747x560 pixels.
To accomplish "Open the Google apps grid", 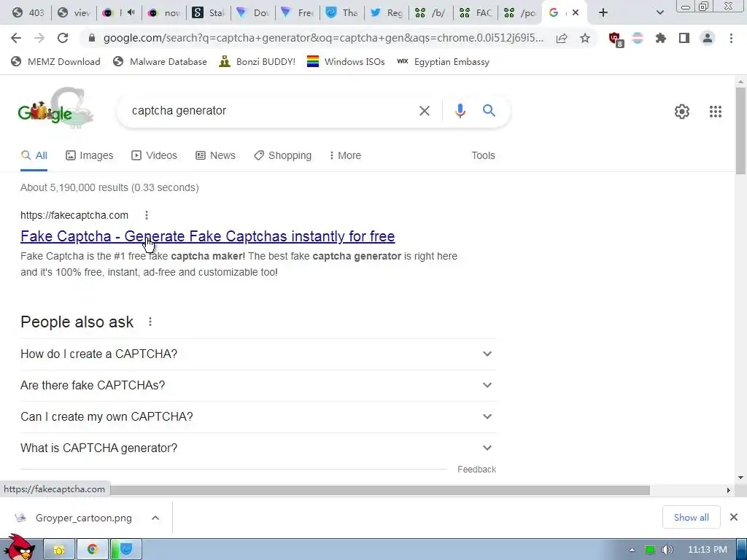I will pos(715,112).
